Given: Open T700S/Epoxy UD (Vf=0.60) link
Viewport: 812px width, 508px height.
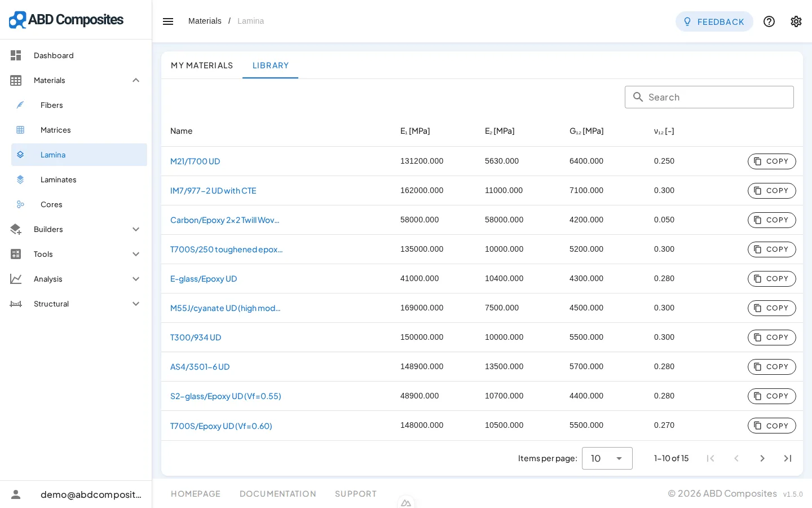Looking at the screenshot, I should (221, 426).
